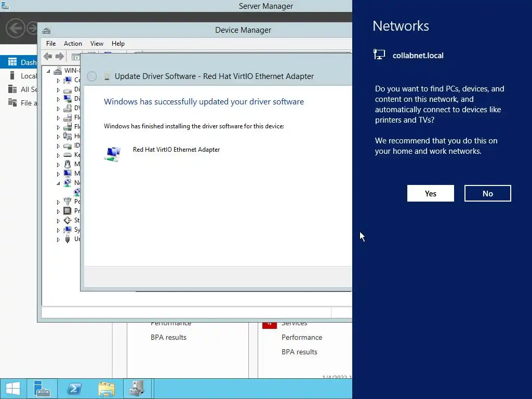Click the Ports category icon
Viewport: 532px width, 399px height.
click(68, 202)
